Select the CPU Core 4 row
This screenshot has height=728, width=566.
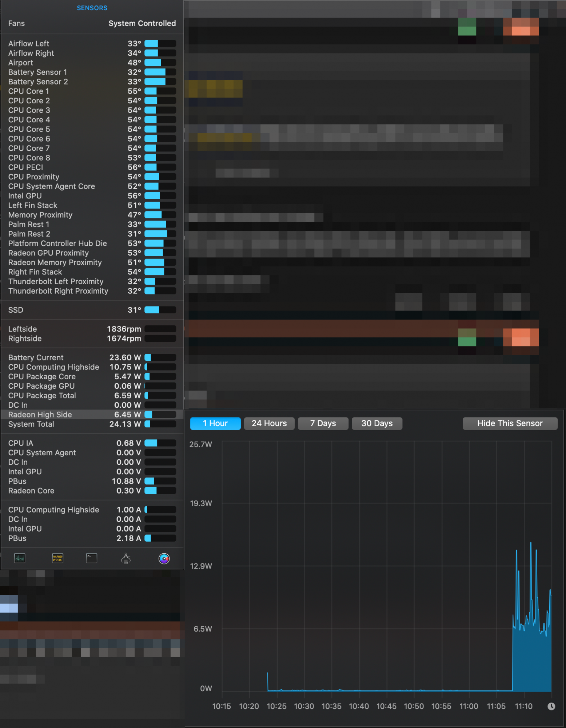click(x=92, y=119)
